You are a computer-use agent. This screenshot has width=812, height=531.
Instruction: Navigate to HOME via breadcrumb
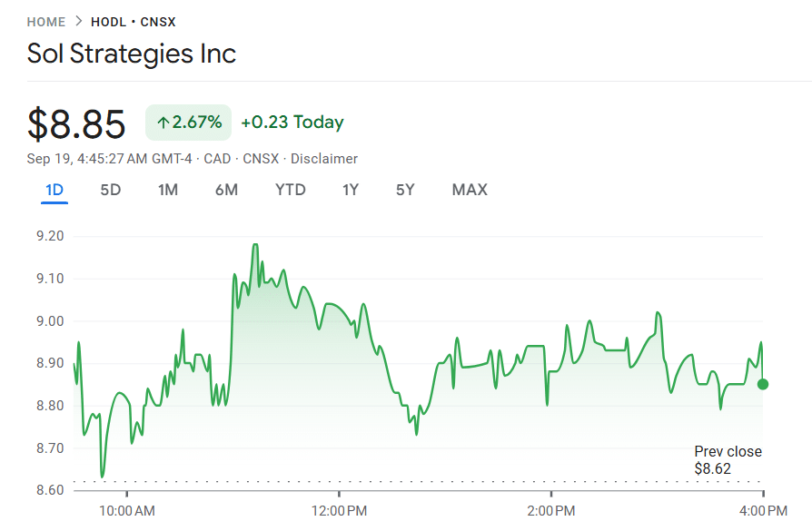coord(46,21)
